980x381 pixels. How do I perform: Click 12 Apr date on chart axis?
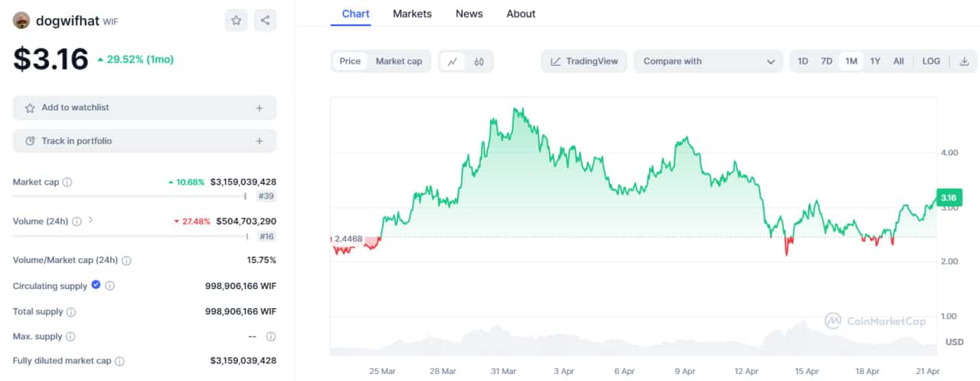click(x=746, y=371)
